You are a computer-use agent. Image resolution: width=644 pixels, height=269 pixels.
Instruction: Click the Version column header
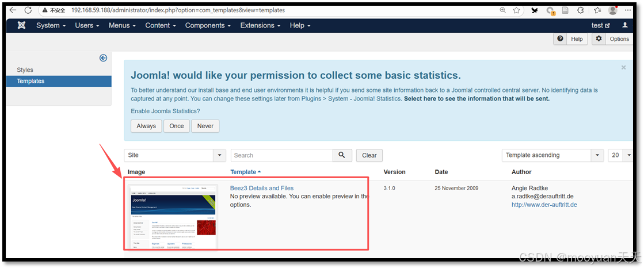pyautogui.click(x=395, y=172)
